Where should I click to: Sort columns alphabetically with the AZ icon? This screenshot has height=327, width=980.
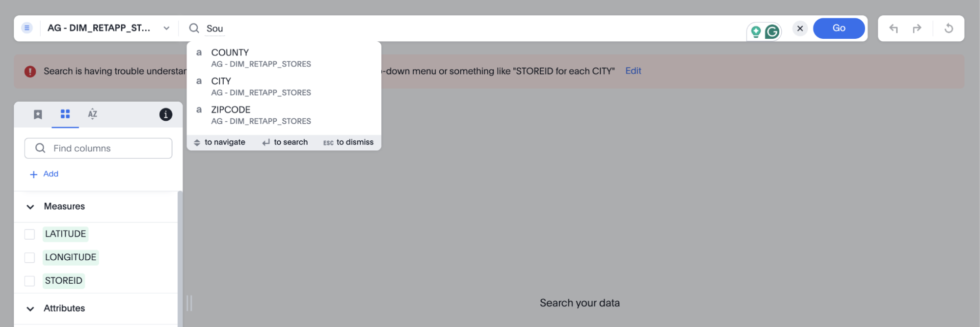coord(92,114)
